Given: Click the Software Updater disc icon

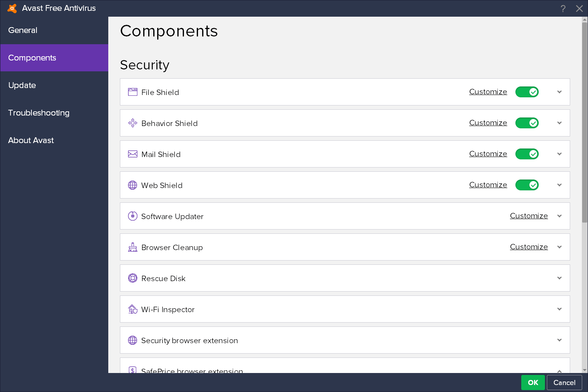Looking at the screenshot, I should (x=133, y=216).
